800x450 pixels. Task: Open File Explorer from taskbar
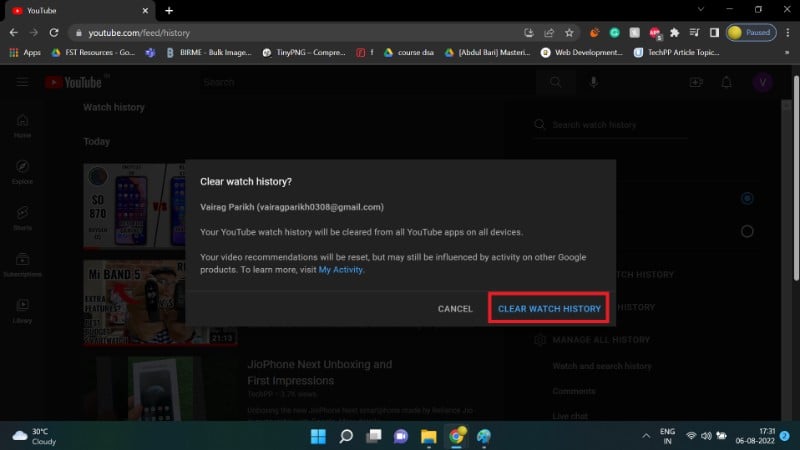point(429,436)
